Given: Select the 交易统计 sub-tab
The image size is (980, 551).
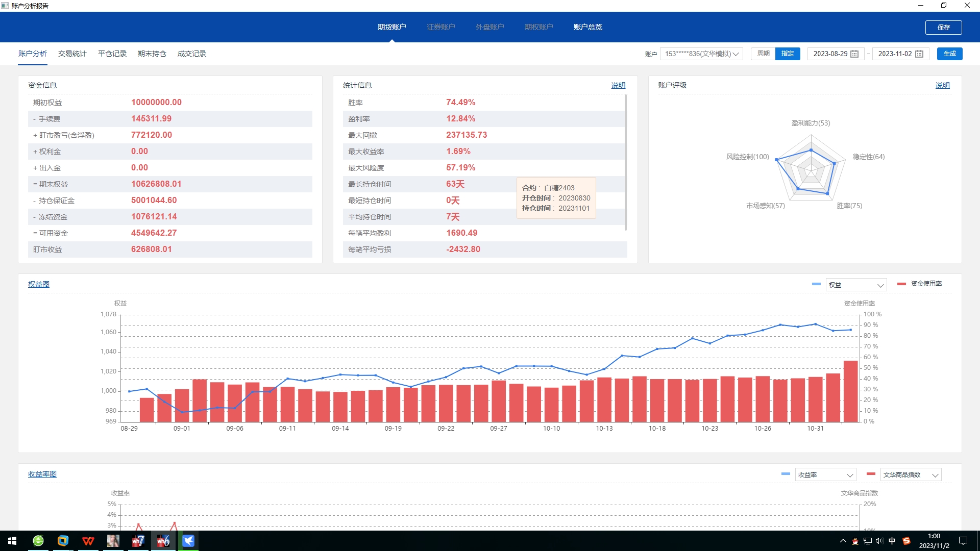Looking at the screenshot, I should click(72, 54).
